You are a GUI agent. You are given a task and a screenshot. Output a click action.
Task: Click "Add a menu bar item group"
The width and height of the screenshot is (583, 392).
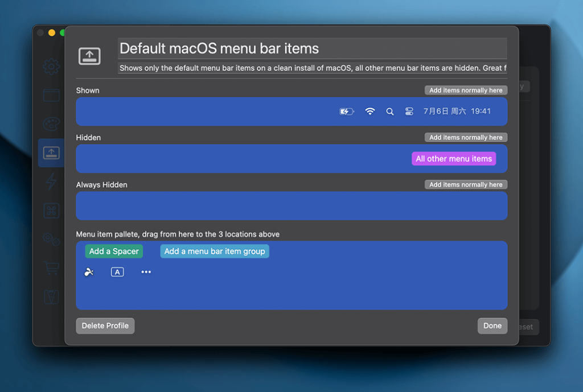tap(215, 251)
